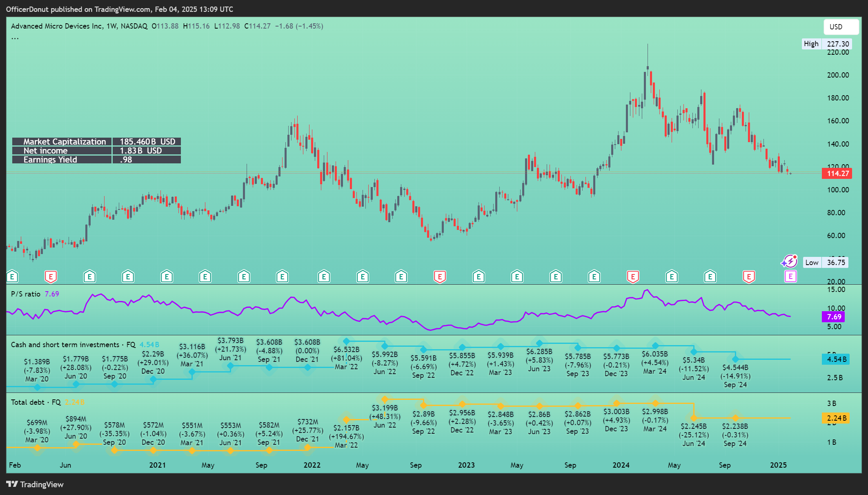Click the purple upcoming earnings E marker
The height and width of the screenshot is (495, 868).
pos(790,276)
